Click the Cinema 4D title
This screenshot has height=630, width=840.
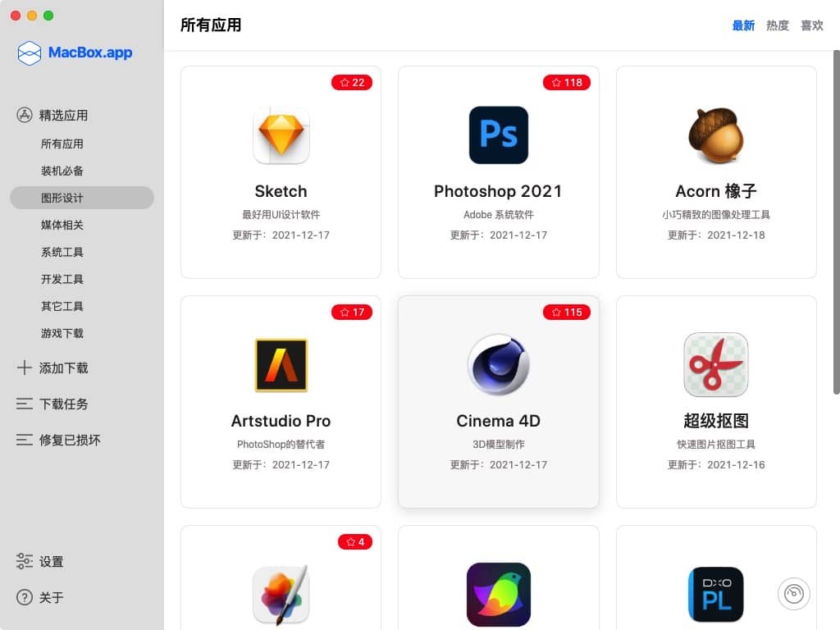(x=498, y=421)
